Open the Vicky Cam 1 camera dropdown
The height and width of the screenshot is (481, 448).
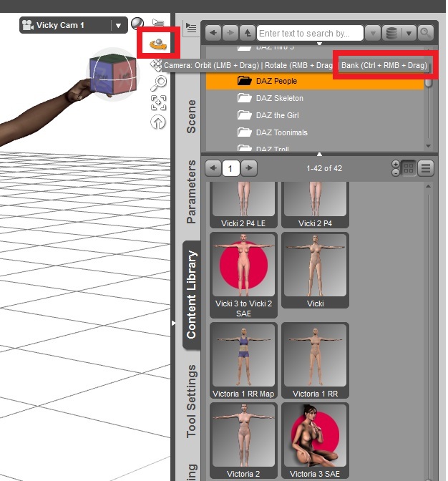(119, 26)
